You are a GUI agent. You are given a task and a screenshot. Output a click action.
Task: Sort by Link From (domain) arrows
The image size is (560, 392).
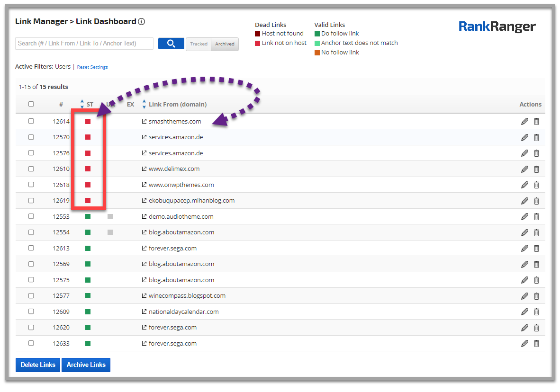(144, 104)
